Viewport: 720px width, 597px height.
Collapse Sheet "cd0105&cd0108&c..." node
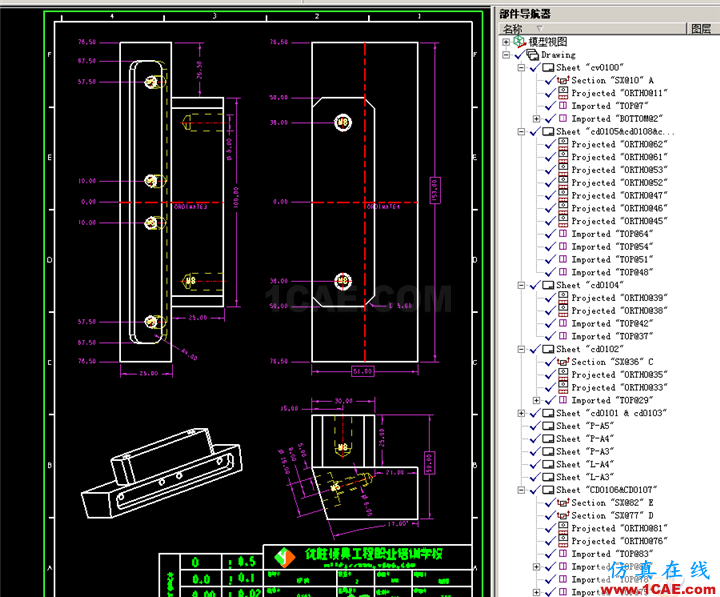[x=521, y=132]
